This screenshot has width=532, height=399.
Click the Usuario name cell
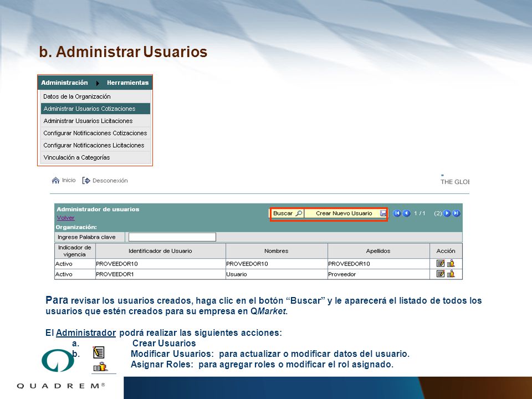277,274
